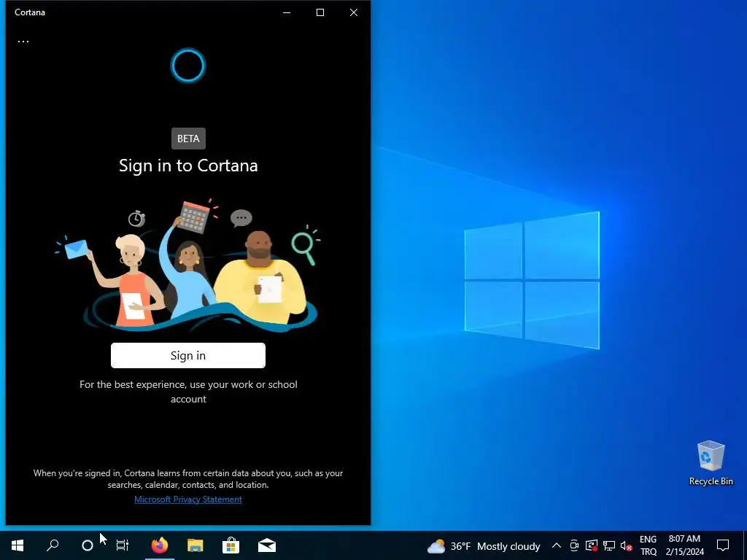Open taskbar Search magnifier

click(53, 545)
